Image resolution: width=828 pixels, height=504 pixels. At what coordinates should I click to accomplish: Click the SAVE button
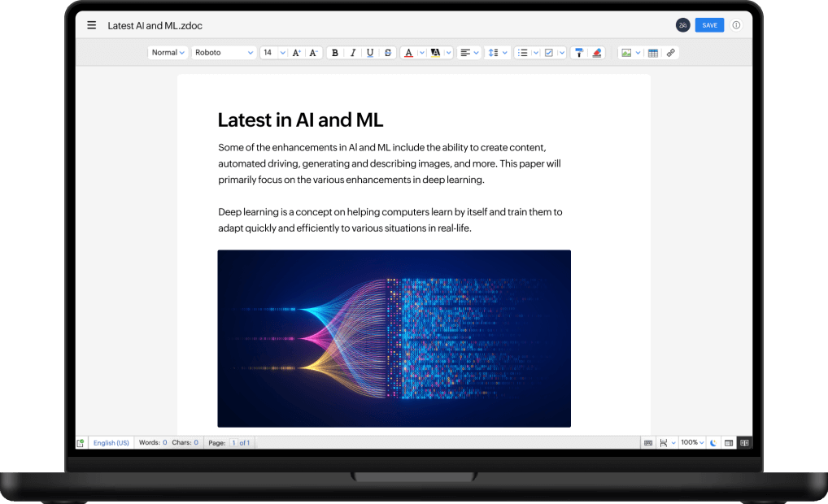click(x=709, y=25)
